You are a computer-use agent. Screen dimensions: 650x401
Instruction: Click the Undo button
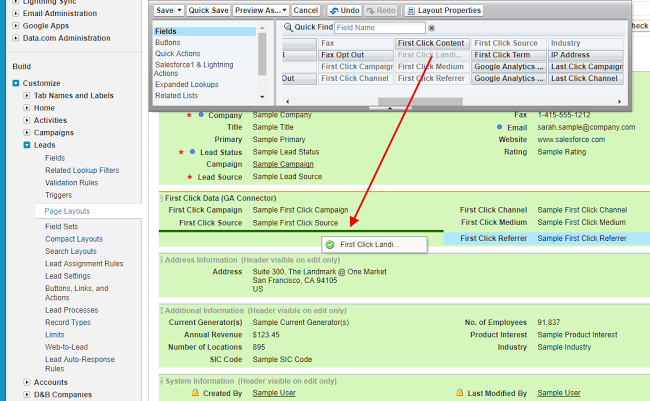click(x=344, y=10)
